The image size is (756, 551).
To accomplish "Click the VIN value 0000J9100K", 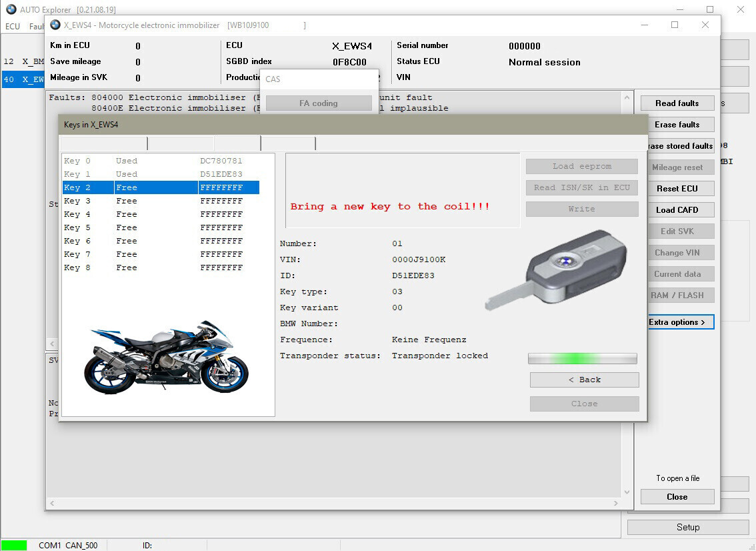I will coord(419,259).
